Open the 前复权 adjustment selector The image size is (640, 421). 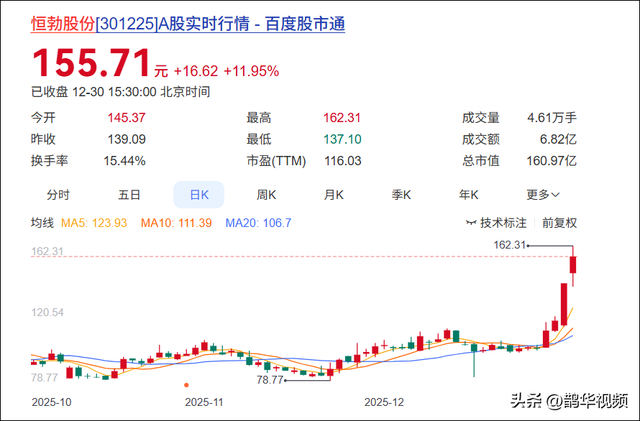pyautogui.click(x=559, y=223)
